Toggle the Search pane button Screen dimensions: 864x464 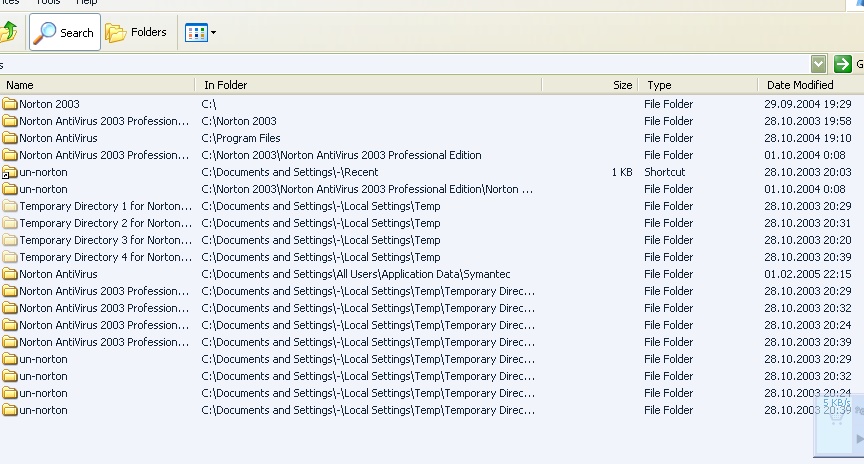[x=65, y=33]
